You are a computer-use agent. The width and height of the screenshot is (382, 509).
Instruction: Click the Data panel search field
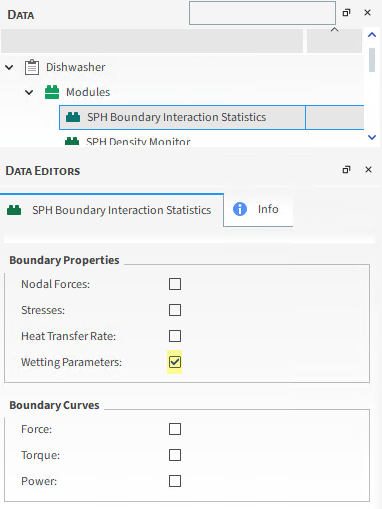(262, 13)
